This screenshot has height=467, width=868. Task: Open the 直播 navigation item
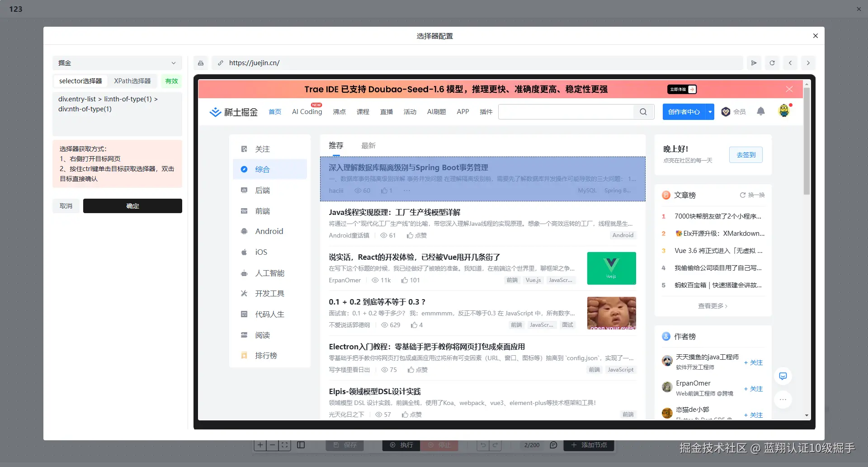tap(387, 112)
